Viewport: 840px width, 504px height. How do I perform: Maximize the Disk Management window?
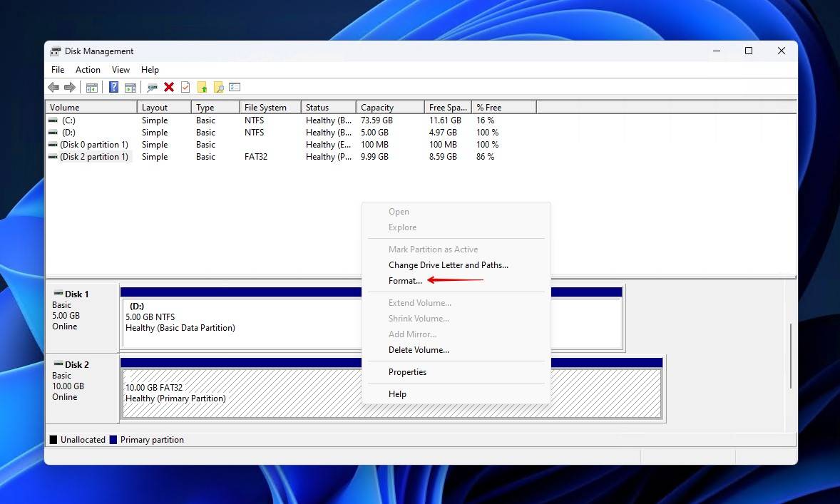[x=749, y=51]
